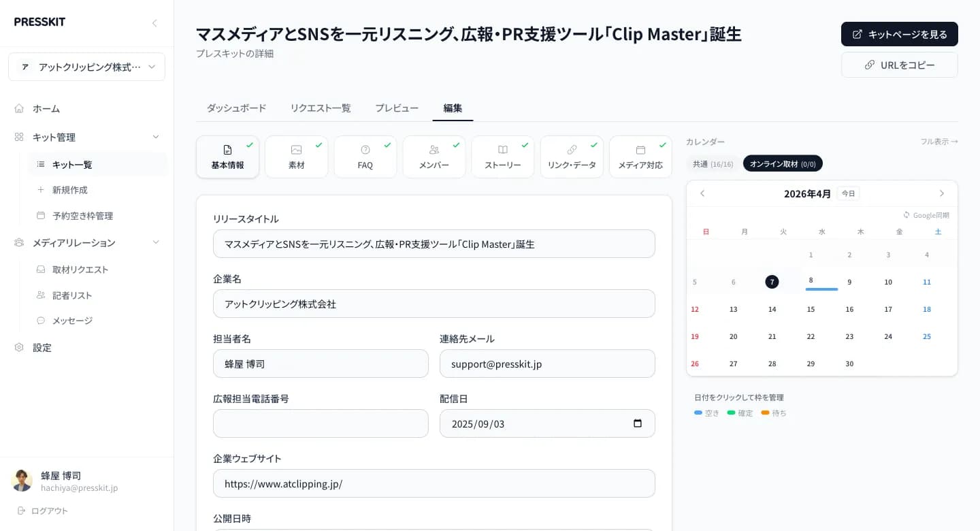Click the empty 広報担当電話番号 field
Viewport: 980px width, 531px height.
click(321, 423)
